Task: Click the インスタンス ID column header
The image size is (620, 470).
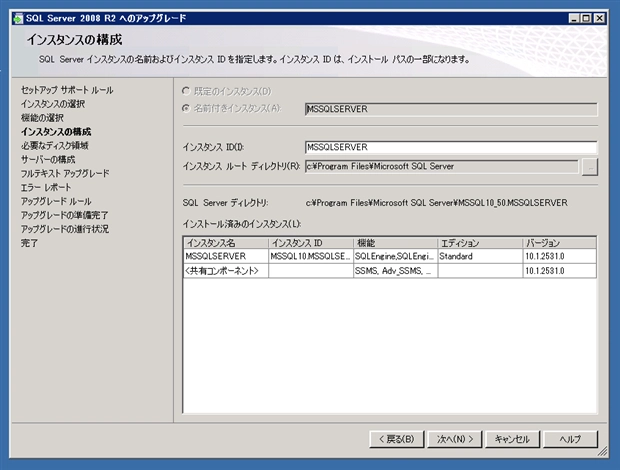Action: pos(311,243)
